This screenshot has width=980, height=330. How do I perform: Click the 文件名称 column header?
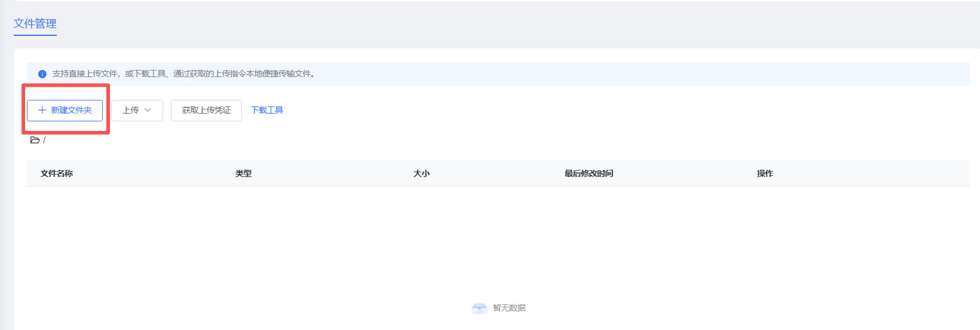click(x=57, y=173)
